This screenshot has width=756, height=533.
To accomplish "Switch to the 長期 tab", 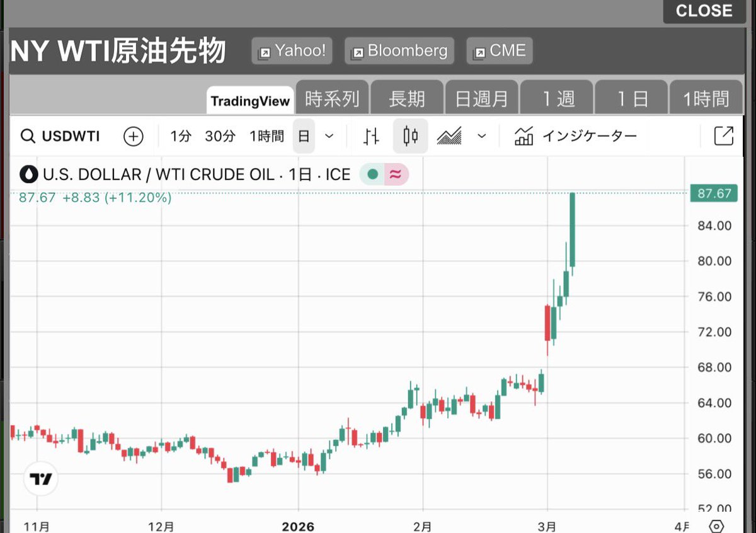I will (x=406, y=98).
